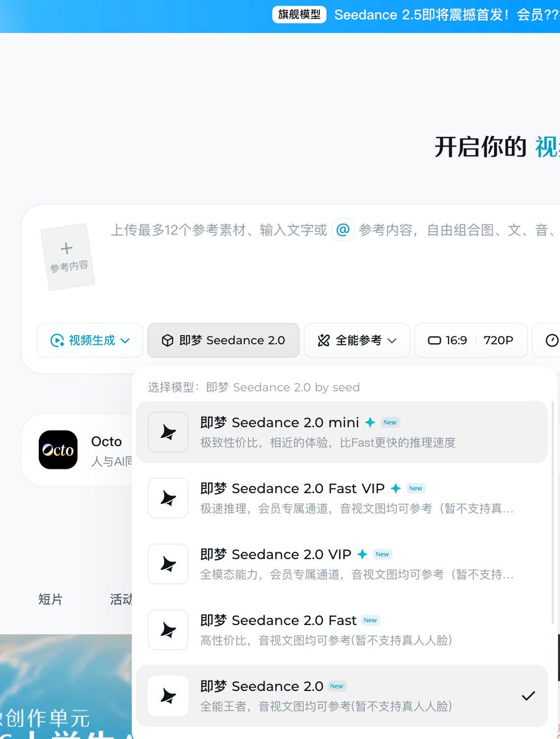560x739 pixels.
Task: Select the 即梦 Seedance 2.0 mini model
Action: [342, 432]
